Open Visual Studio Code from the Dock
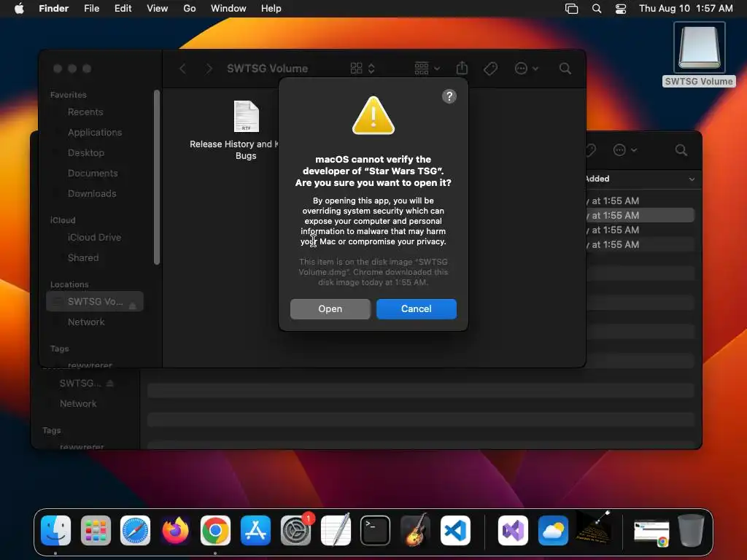747x560 pixels. [455, 531]
